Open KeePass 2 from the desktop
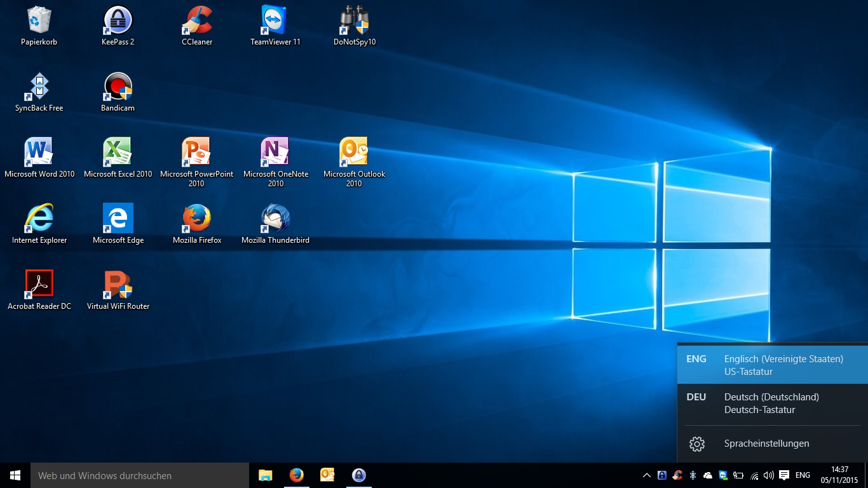Screen dimensions: 868x488 coord(118,25)
